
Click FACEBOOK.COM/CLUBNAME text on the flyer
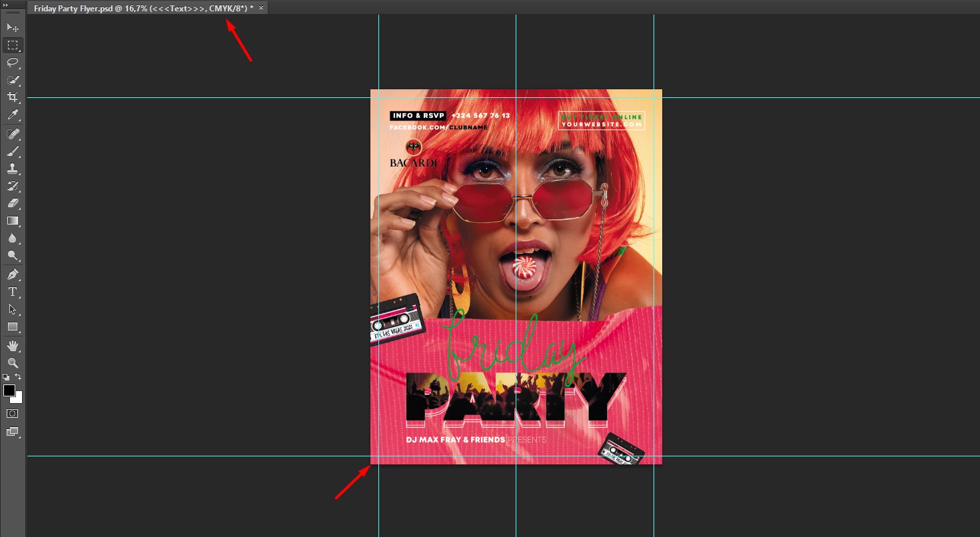pos(438,127)
